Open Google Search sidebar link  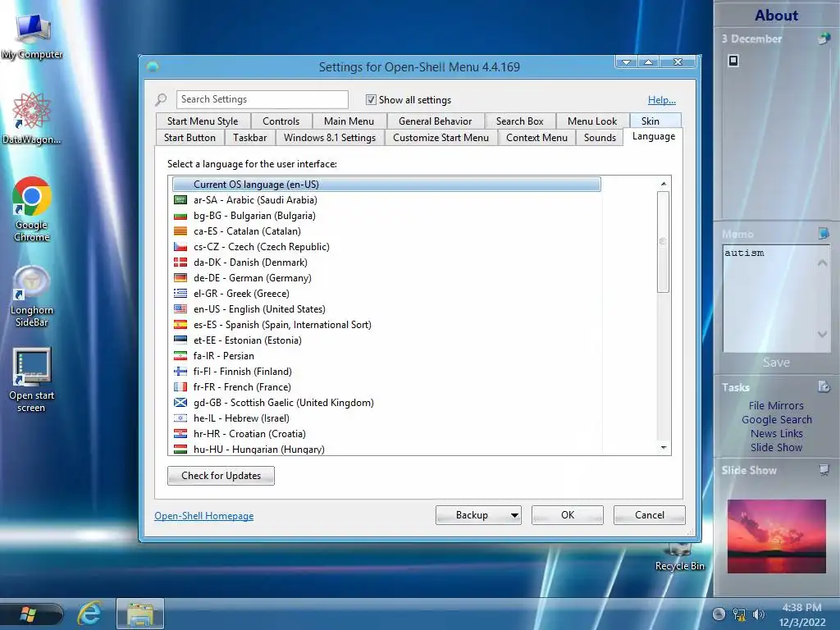click(776, 419)
